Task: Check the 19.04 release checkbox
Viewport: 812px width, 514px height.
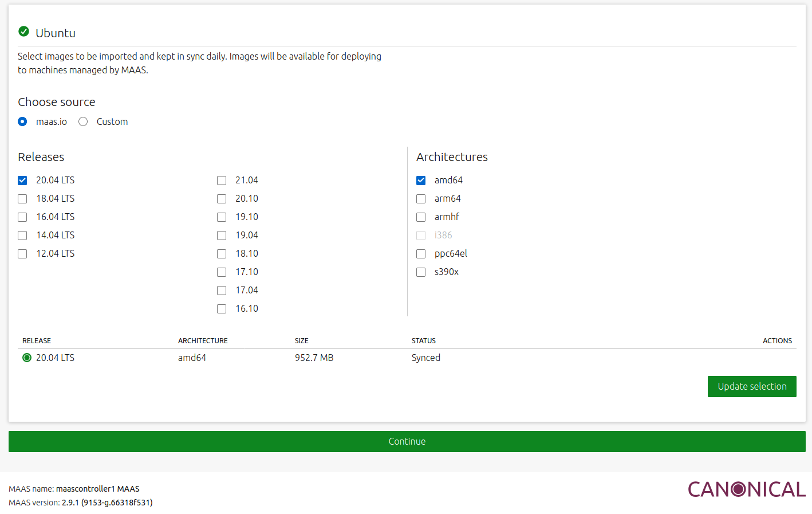Action: tap(222, 236)
